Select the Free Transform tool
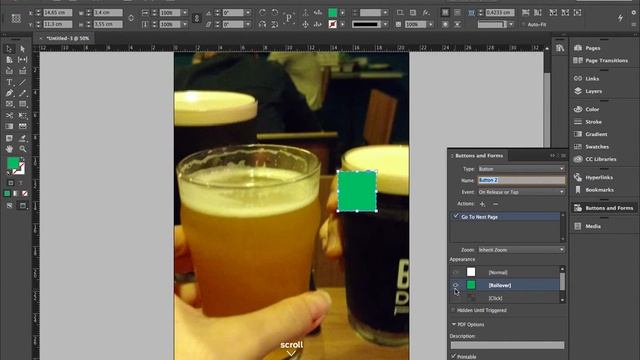 pos(22,116)
